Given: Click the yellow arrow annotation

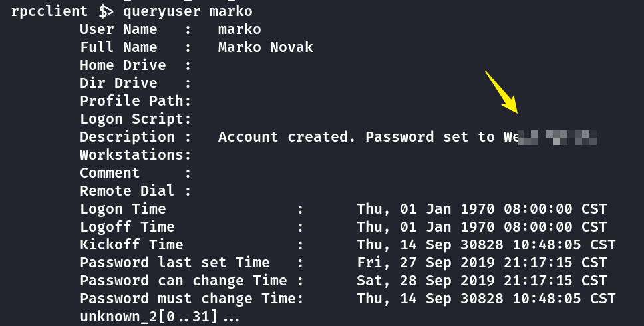Looking at the screenshot, I should coord(502,92).
